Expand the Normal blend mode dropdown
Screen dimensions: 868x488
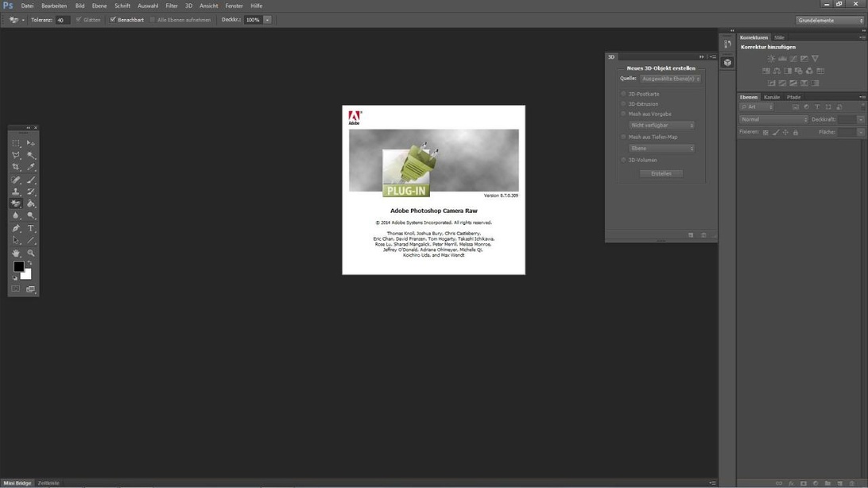[x=773, y=119]
